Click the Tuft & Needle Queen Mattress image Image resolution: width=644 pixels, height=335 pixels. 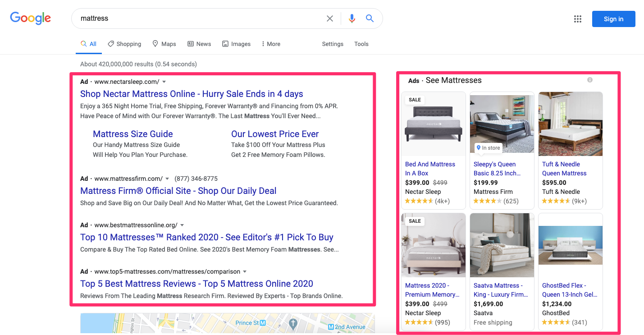(x=571, y=124)
